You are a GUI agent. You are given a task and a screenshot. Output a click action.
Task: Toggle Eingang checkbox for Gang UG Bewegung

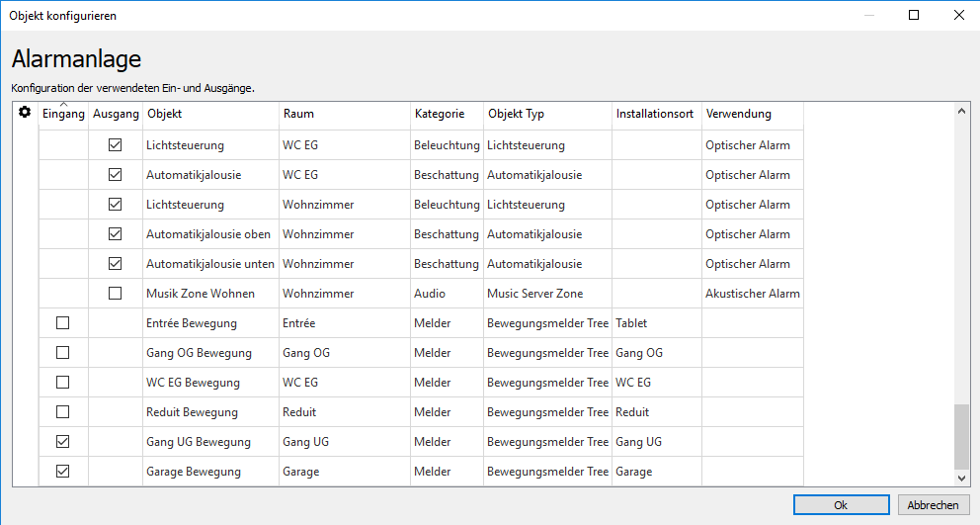click(x=63, y=442)
